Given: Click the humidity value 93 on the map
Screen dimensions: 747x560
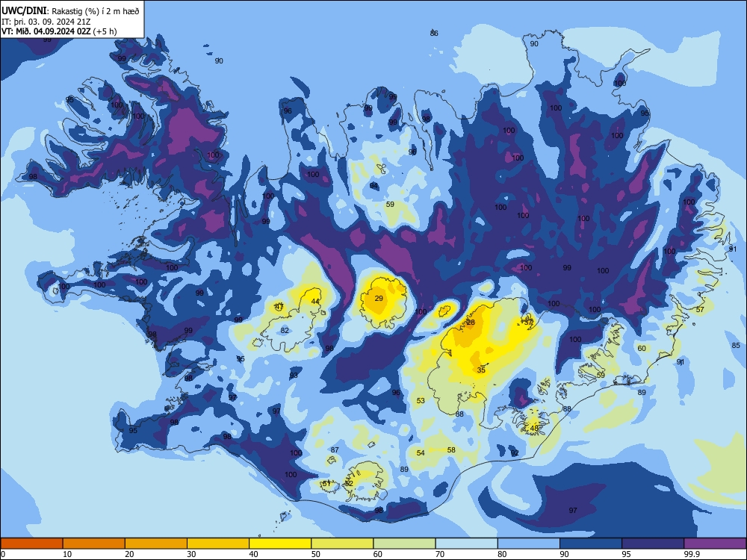Looking at the screenshot, I should [x=294, y=376].
